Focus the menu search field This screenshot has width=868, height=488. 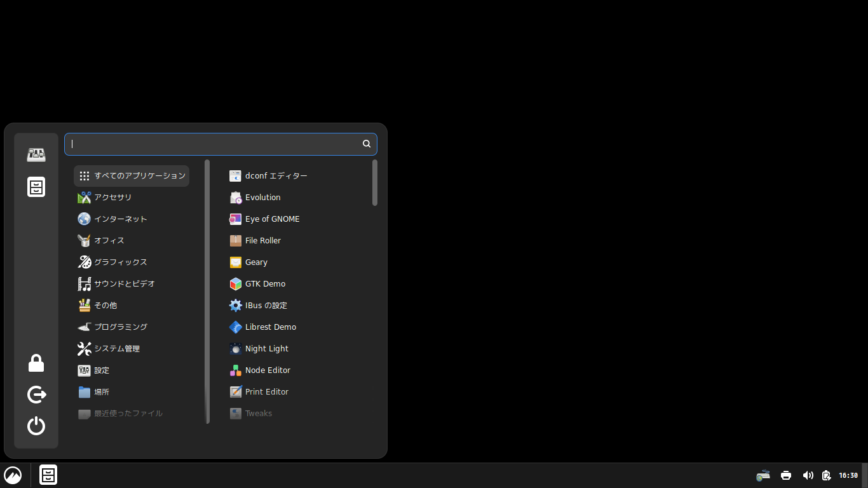tap(220, 144)
